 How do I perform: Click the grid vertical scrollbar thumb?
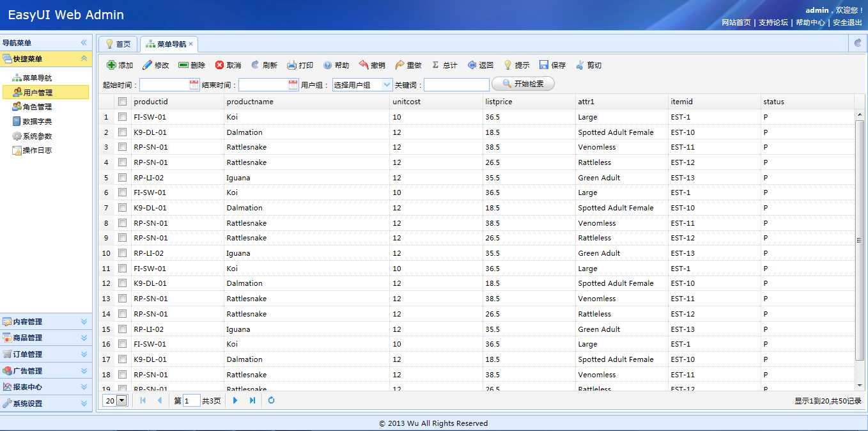(x=859, y=240)
